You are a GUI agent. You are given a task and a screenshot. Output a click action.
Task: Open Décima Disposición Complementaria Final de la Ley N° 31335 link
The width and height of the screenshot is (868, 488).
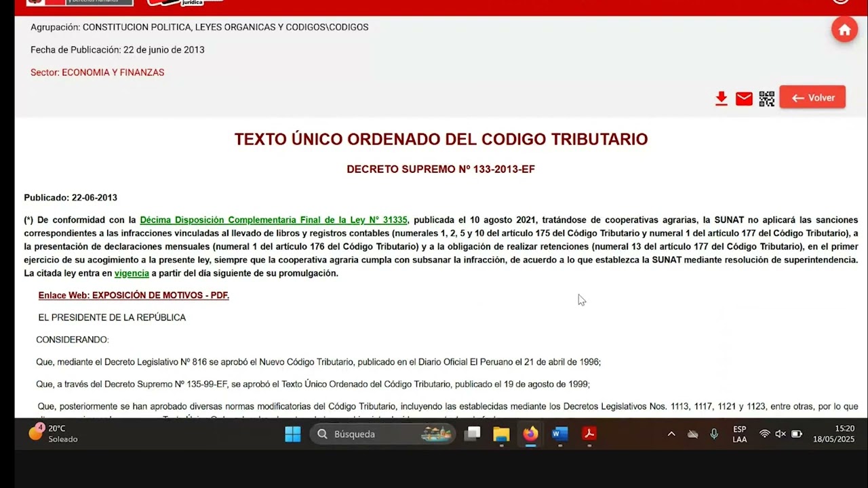pyautogui.click(x=273, y=220)
